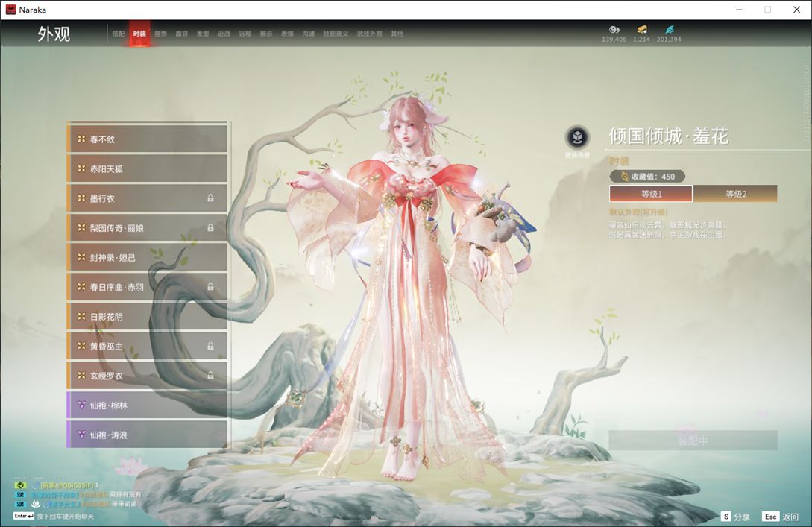Select the 春不敛 outfit
Image resolution: width=812 pixels, height=527 pixels.
click(x=147, y=139)
